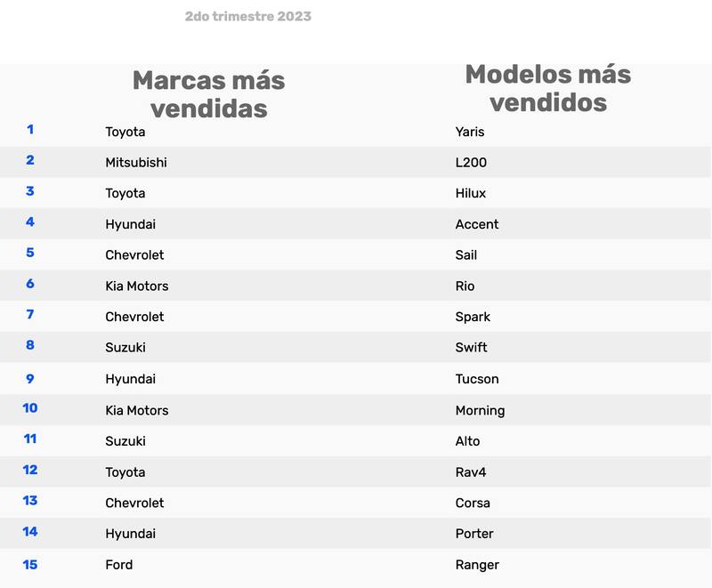Screen dimensions: 712x588
Task: Click the Mitsubishi brand cell
Action: pos(136,163)
